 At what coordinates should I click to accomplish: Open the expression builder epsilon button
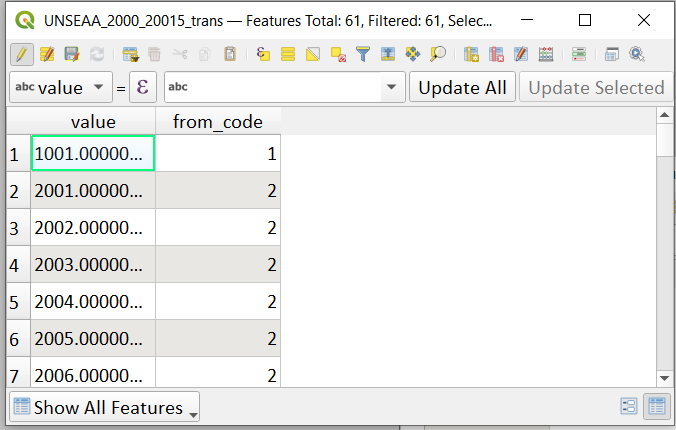(143, 87)
